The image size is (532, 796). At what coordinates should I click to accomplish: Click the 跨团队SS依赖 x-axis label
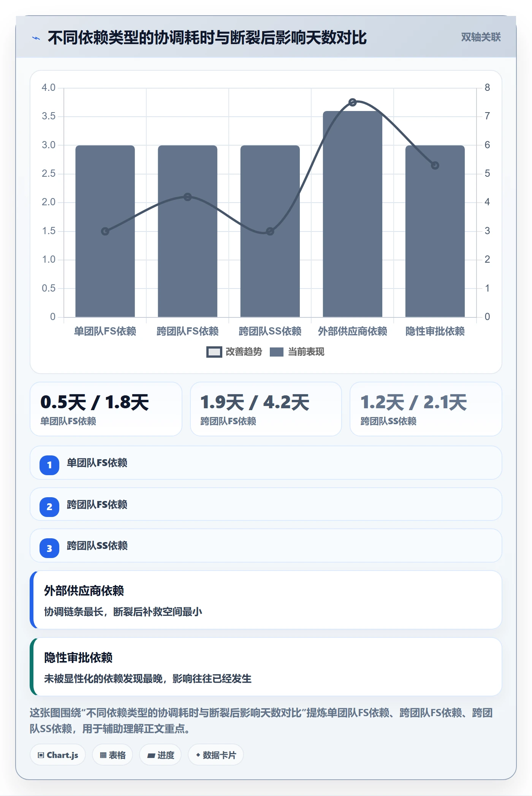(270, 331)
